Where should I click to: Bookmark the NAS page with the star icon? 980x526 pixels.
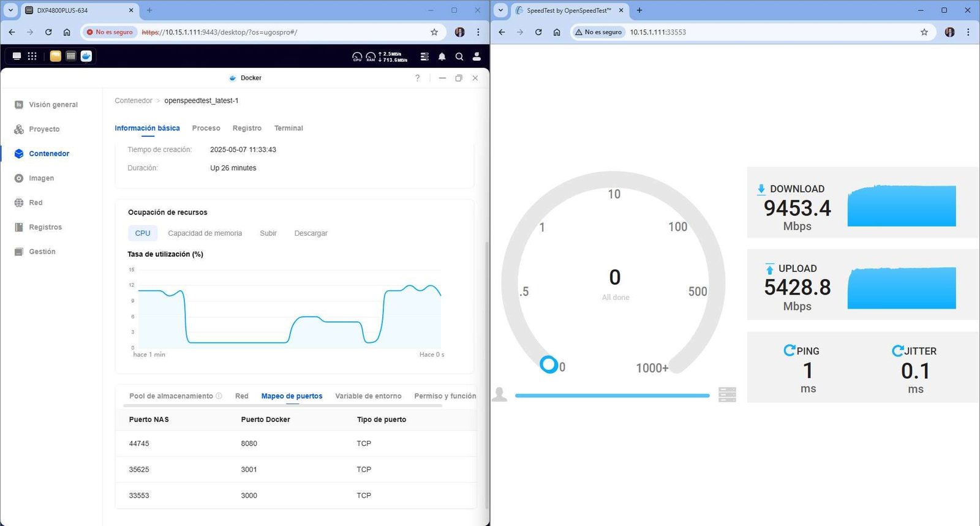point(434,32)
